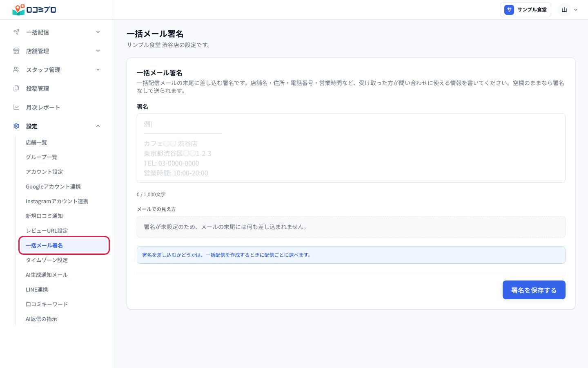588x368 pixels.
Task: Click the 0 / 1,000文字 character counter
Action: (x=151, y=195)
